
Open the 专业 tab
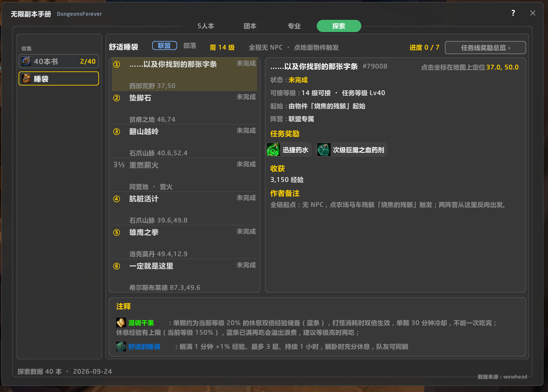[x=294, y=26]
